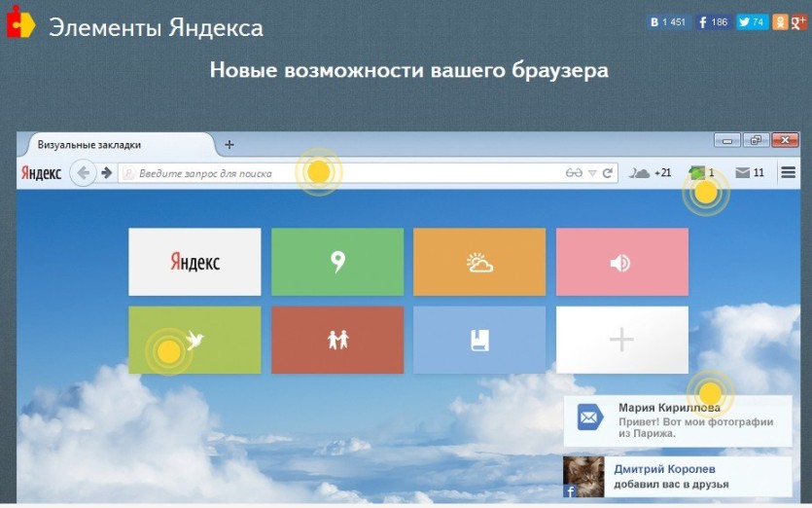Screen dimensions: 812x508
Task: Click the yellow hotspot on the bird tile
Action: 168,352
